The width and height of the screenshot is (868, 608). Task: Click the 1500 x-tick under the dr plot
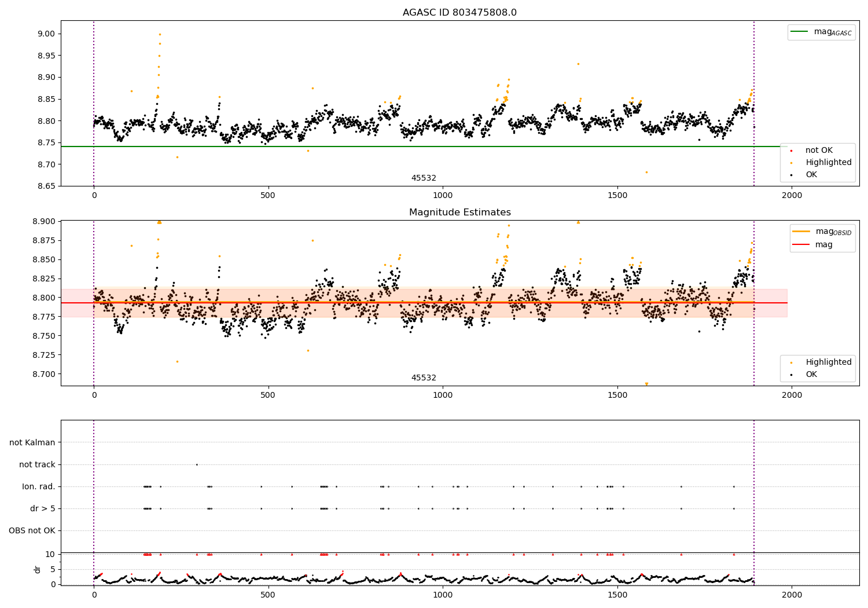click(617, 595)
